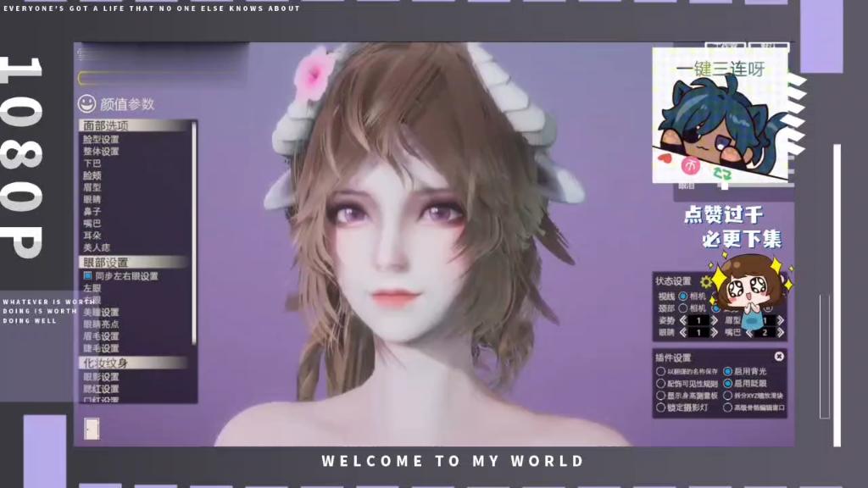Click the 嘴巴 number field showing 2

(x=765, y=332)
